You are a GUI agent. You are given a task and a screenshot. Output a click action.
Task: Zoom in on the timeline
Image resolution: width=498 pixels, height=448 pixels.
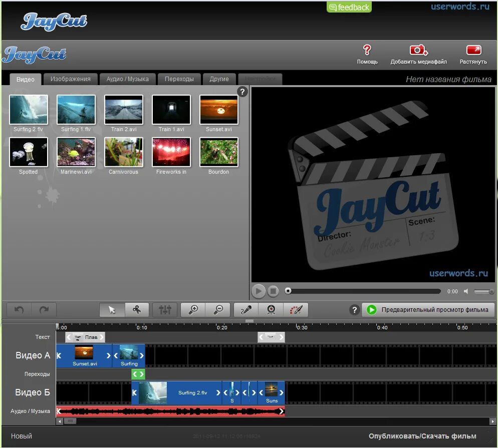tap(193, 310)
